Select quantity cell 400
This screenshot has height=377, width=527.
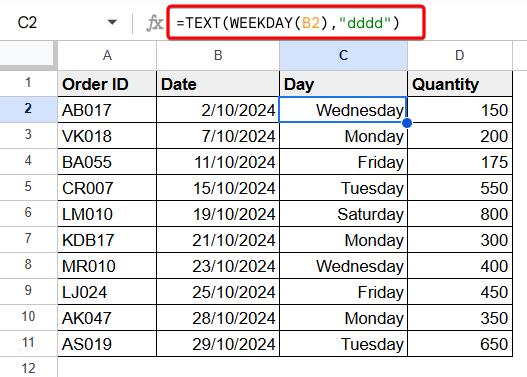460,266
